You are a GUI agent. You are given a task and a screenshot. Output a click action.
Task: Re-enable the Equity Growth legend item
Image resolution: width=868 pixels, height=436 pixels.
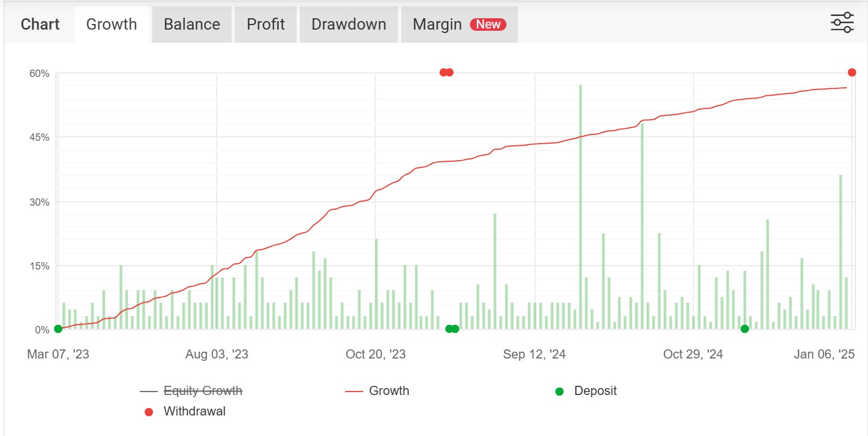coord(202,391)
